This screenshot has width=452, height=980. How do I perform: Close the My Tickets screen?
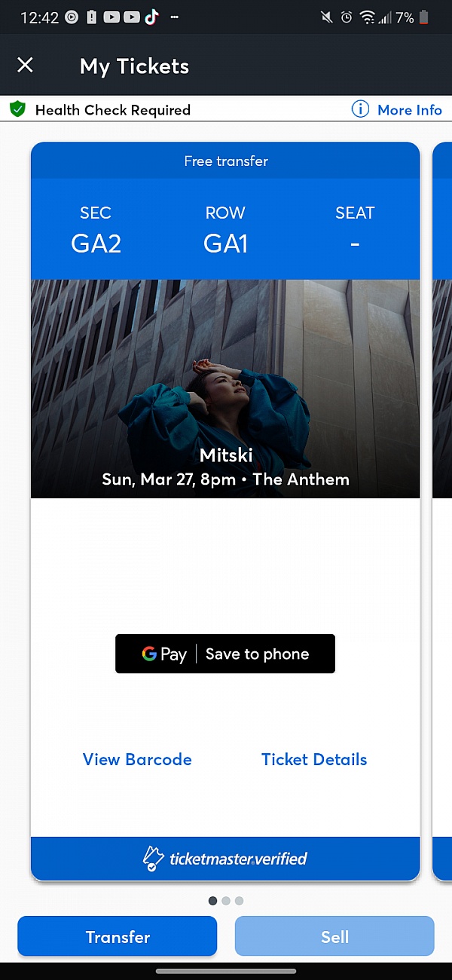[x=25, y=66]
